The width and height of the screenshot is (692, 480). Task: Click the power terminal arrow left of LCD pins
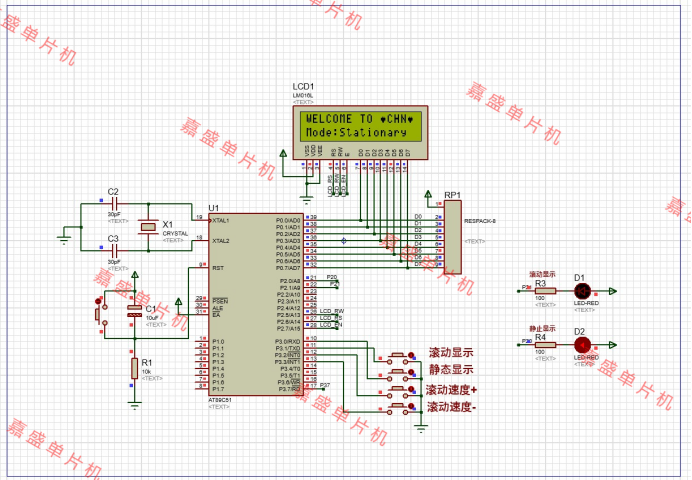(283, 154)
